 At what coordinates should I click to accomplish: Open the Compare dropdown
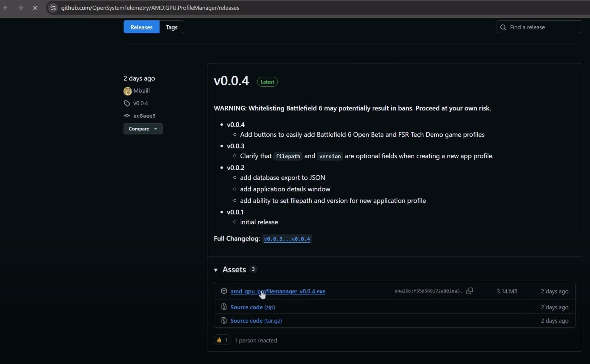click(x=142, y=128)
